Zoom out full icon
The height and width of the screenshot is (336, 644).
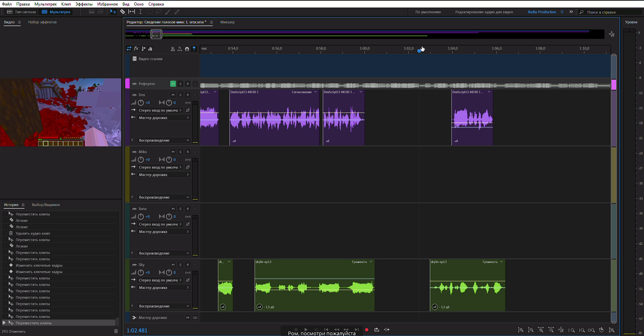(561, 330)
